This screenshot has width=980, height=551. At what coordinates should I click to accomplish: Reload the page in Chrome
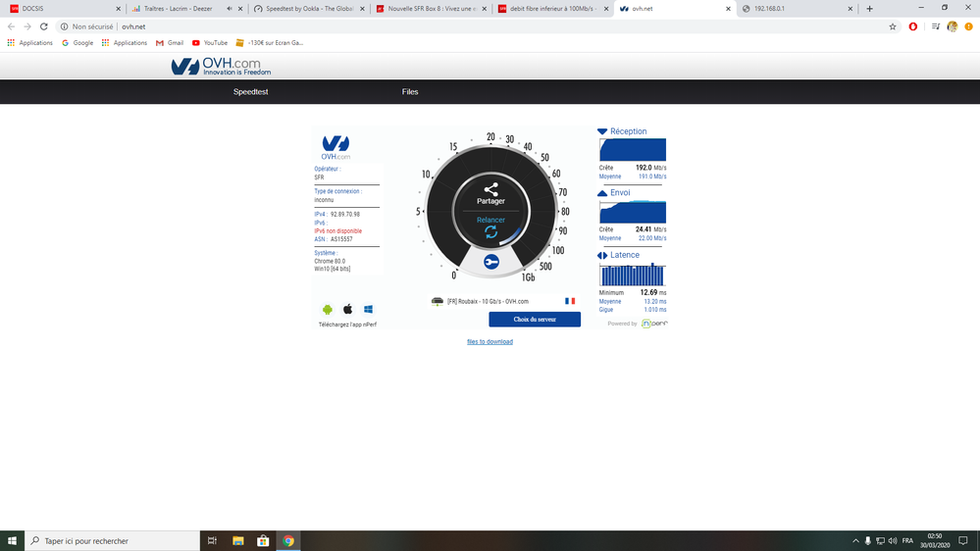tap(44, 26)
